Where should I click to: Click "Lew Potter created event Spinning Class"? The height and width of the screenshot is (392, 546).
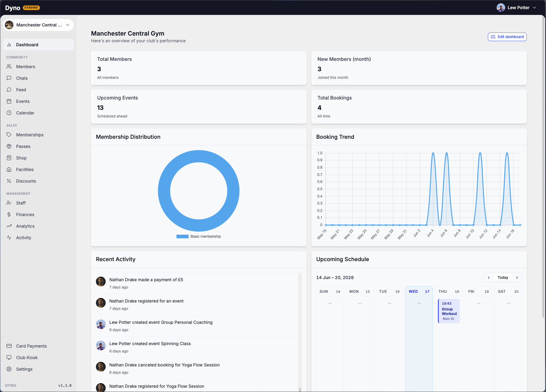(150, 344)
